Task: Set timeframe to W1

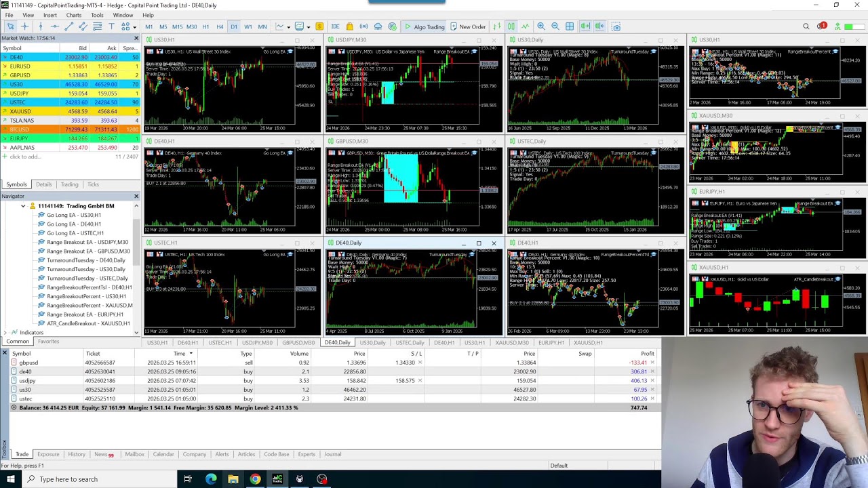Action: [x=248, y=26]
